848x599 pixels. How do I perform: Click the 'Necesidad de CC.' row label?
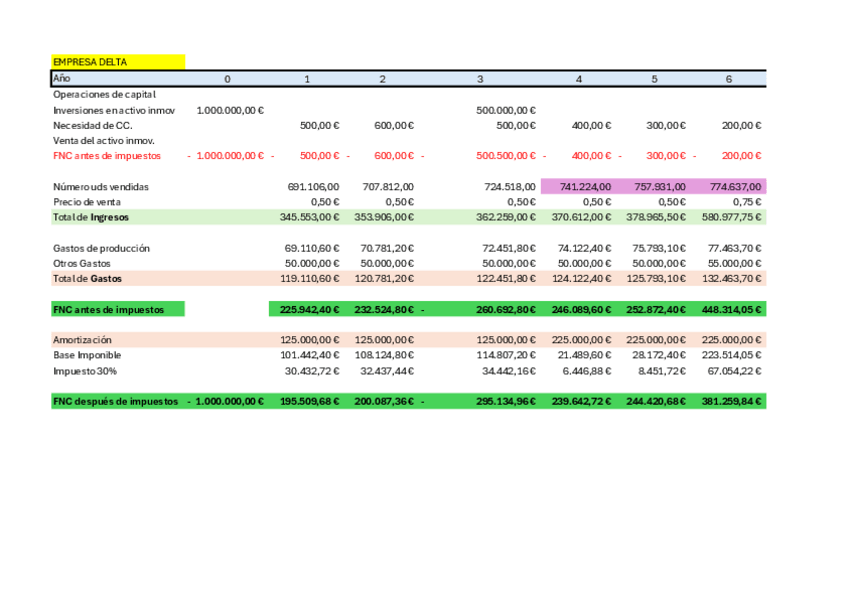coord(92,125)
